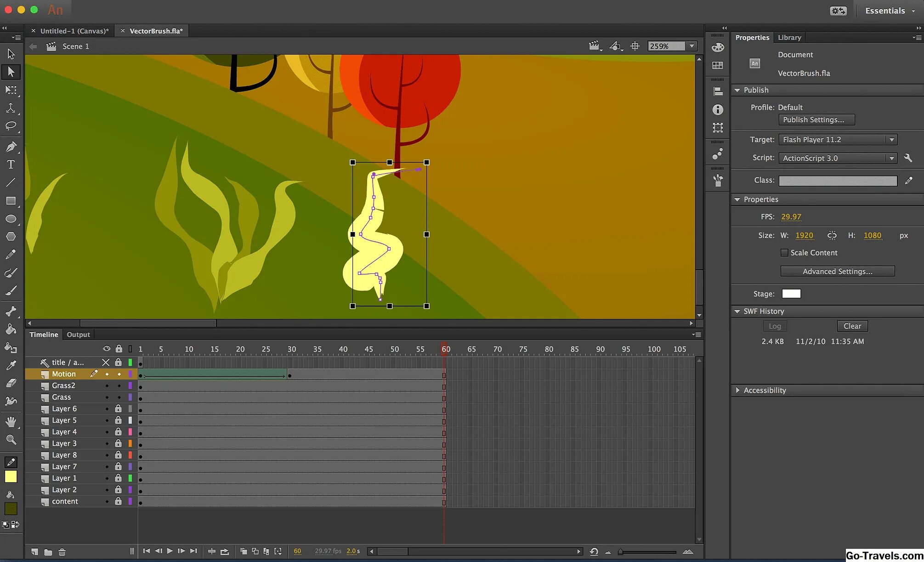The height and width of the screenshot is (562, 924).
Task: Unlock Layer 6 via lock icon
Action: (x=119, y=409)
